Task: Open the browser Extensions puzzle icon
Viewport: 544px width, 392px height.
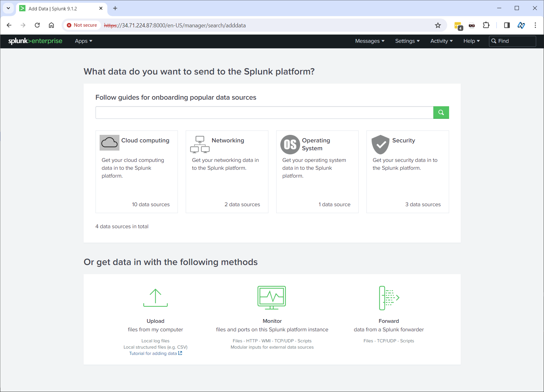Action: point(486,25)
